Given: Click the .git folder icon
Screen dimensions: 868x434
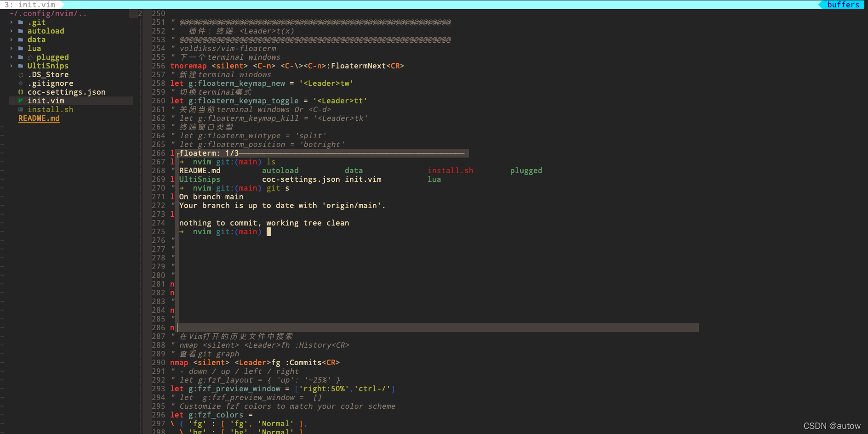Looking at the screenshot, I should (21, 23).
